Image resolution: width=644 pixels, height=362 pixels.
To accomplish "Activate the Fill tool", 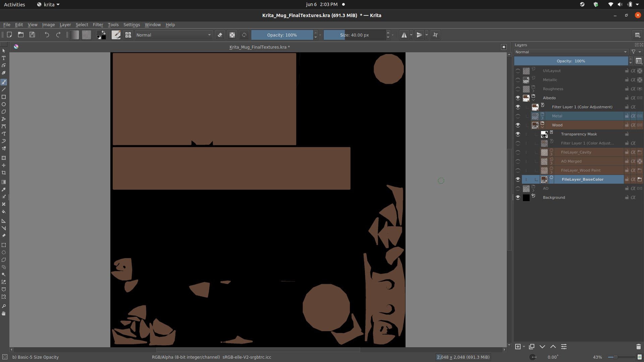I will [x=4, y=212].
